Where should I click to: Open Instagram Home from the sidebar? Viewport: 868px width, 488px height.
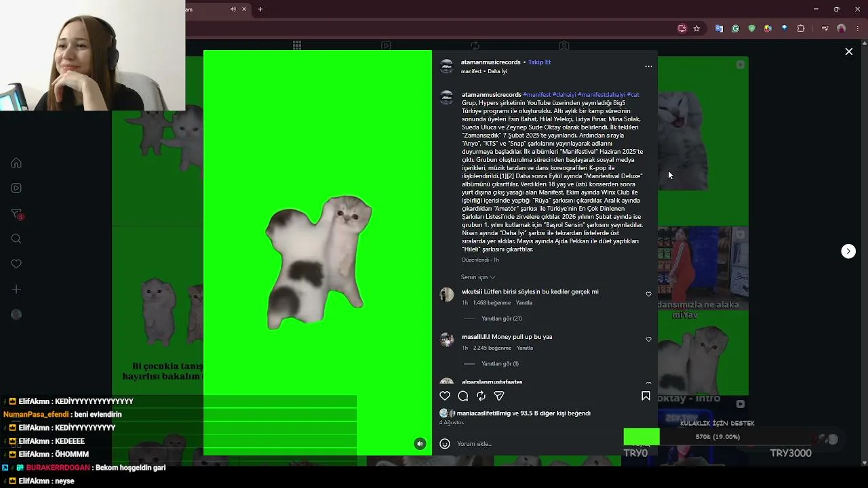16,163
